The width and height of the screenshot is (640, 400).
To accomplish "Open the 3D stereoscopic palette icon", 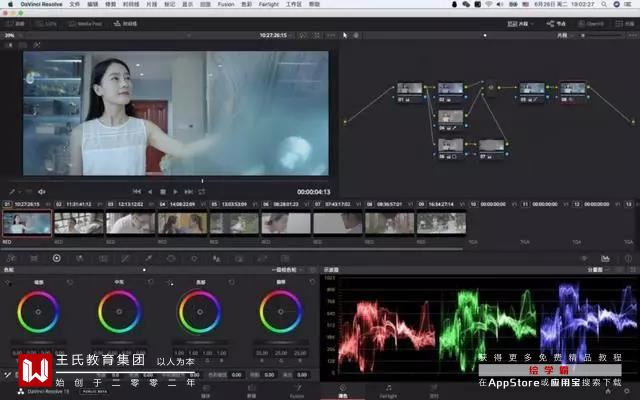I will click(x=285, y=258).
